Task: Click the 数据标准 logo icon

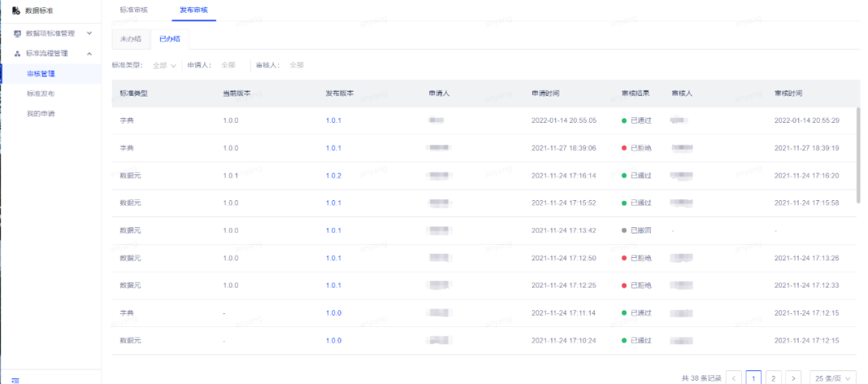Action: click(15, 11)
